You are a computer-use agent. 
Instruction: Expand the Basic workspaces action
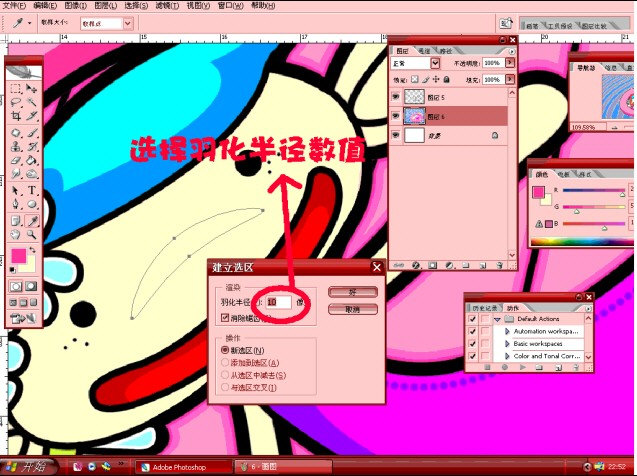[x=507, y=344]
